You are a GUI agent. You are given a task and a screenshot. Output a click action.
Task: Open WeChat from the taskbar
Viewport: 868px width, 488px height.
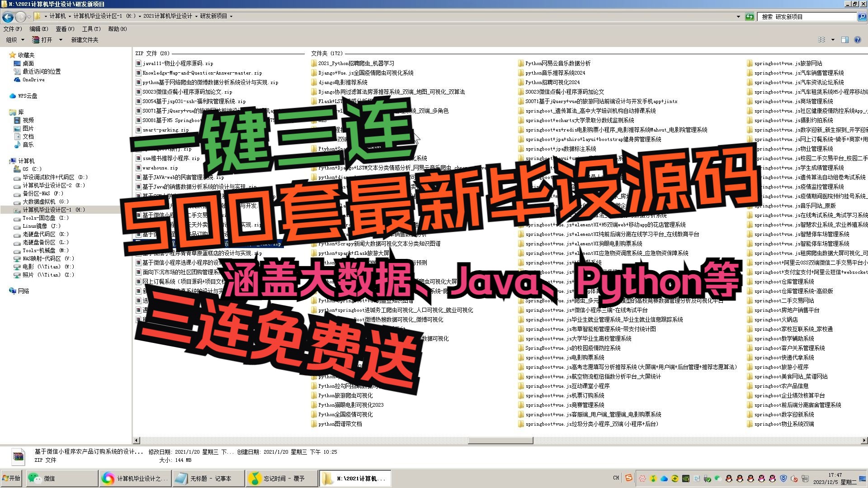[x=49, y=478]
